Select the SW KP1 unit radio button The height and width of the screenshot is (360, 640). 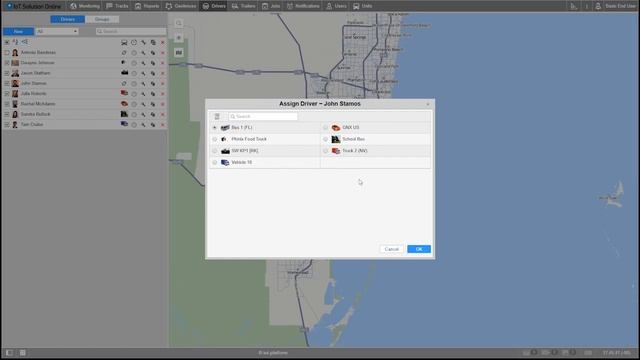tap(215, 151)
